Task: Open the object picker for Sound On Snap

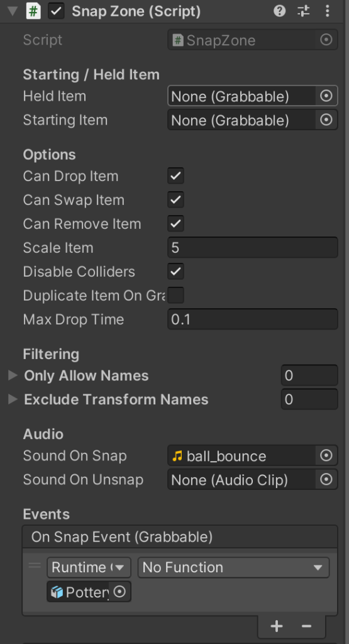Action: pos(326,455)
